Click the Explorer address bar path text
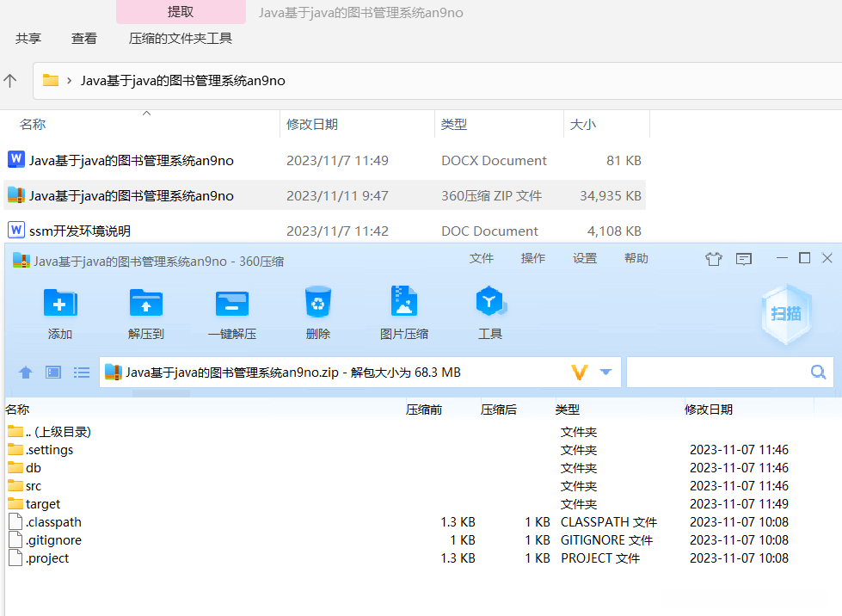The width and height of the screenshot is (842, 616). coord(182,81)
